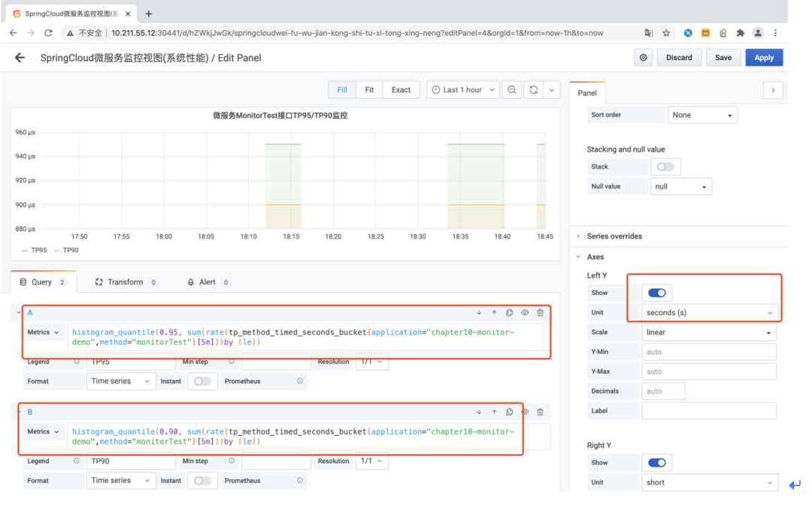Click the Discard button

pos(679,58)
